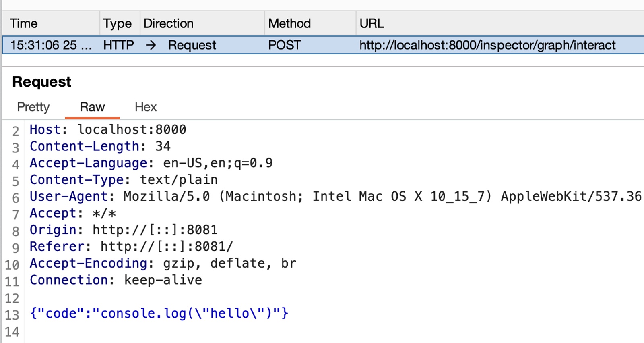Click the Origin header line
644x343 pixels.
pyautogui.click(x=124, y=230)
